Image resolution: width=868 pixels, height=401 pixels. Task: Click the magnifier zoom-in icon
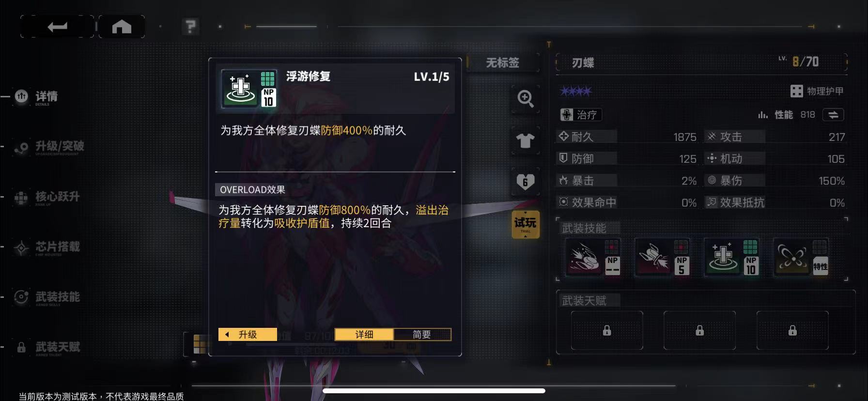point(526,99)
